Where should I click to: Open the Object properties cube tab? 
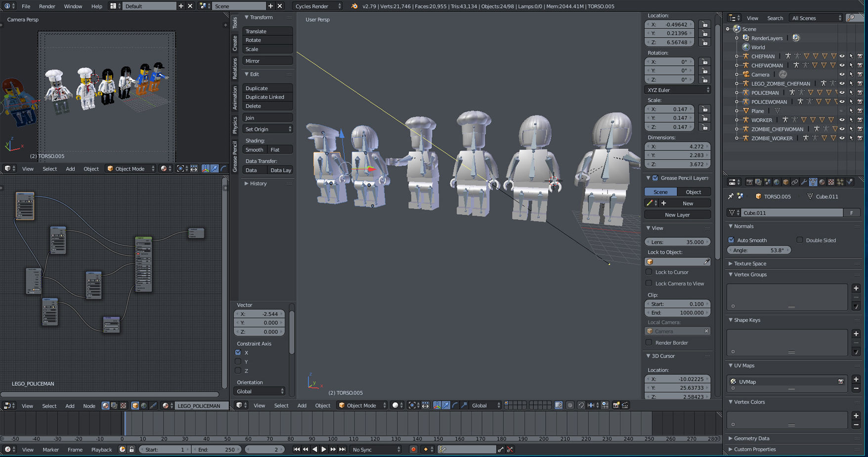[x=786, y=182]
